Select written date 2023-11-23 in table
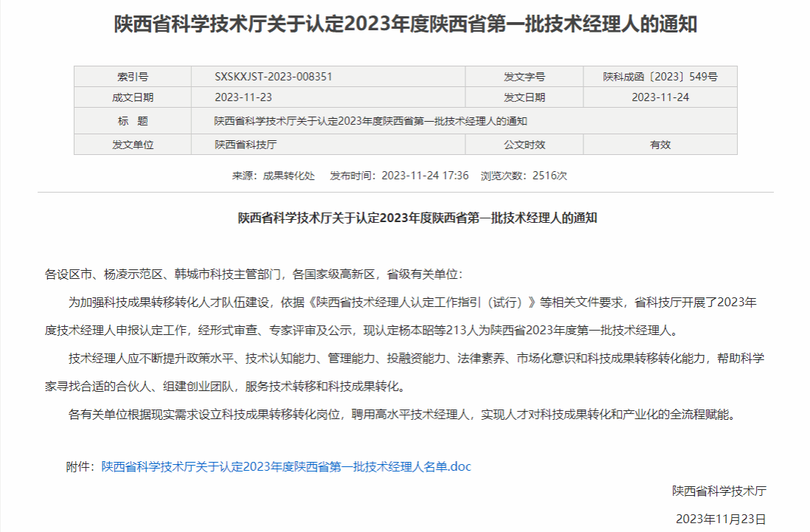Viewport: 810px width, 532px height. [x=243, y=97]
